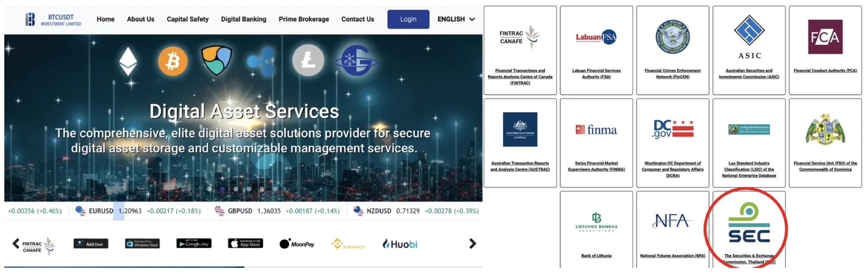Open the Financial Crimes Enforcement Network link
Image resolution: width=868 pixels, height=276 pixels.
pyautogui.click(x=672, y=74)
